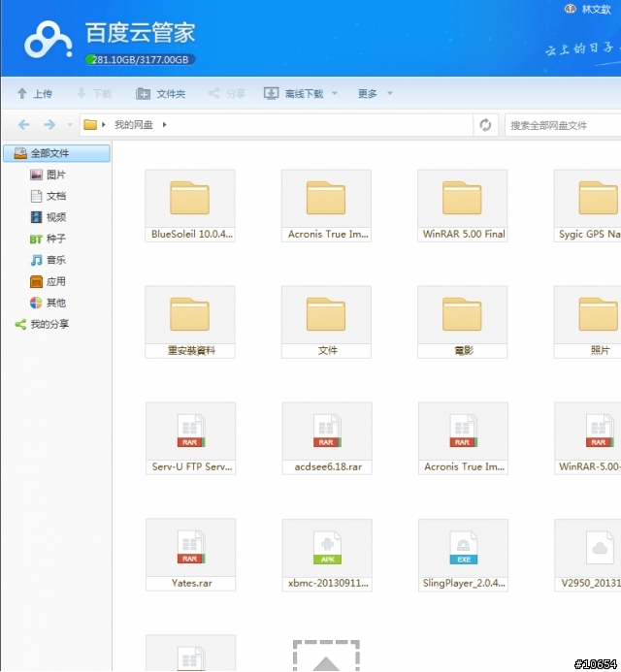Select the xbmc-20130911 APK file

click(x=327, y=555)
